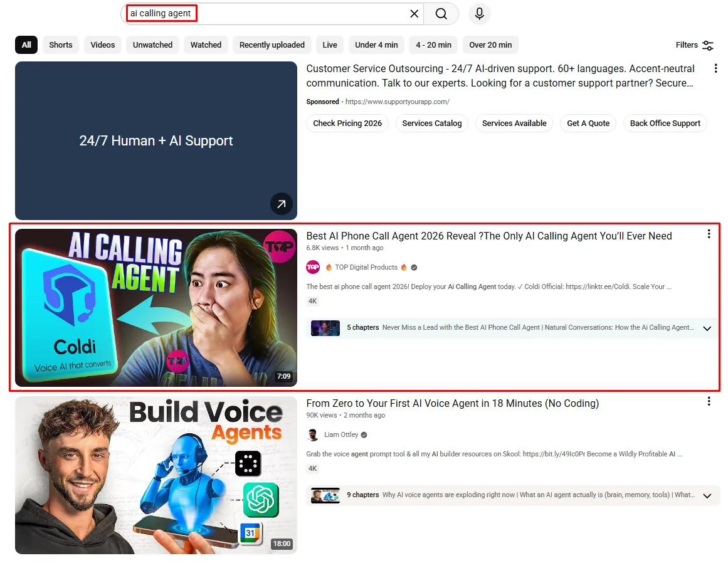Open the Filters sliders icon

[x=708, y=45]
